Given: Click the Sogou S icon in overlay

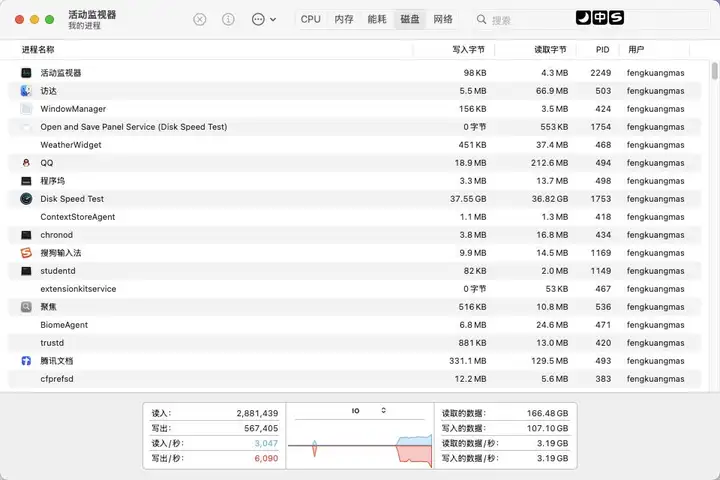Looking at the screenshot, I should pos(616,18).
